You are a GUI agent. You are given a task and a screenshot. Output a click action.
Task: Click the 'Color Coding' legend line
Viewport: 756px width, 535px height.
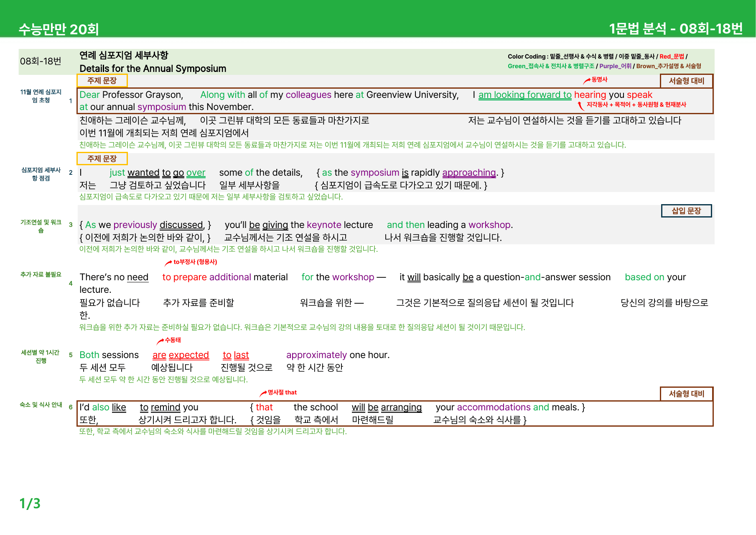[x=598, y=56]
